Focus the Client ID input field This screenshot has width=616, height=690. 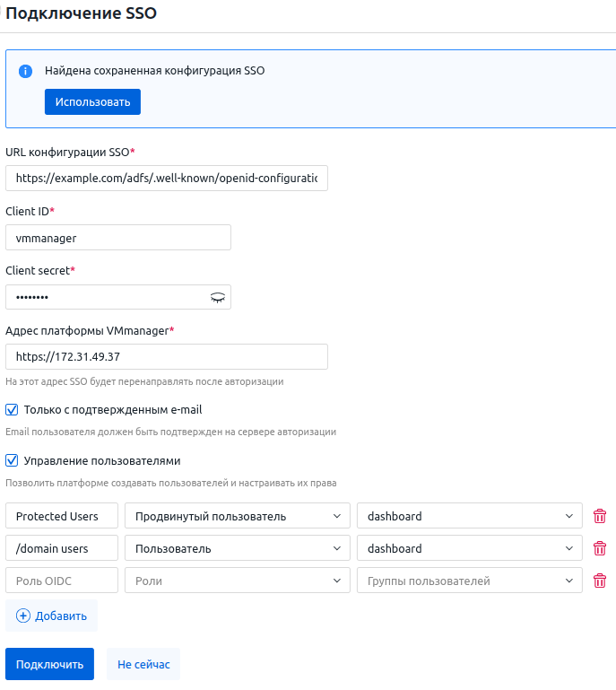point(117,238)
